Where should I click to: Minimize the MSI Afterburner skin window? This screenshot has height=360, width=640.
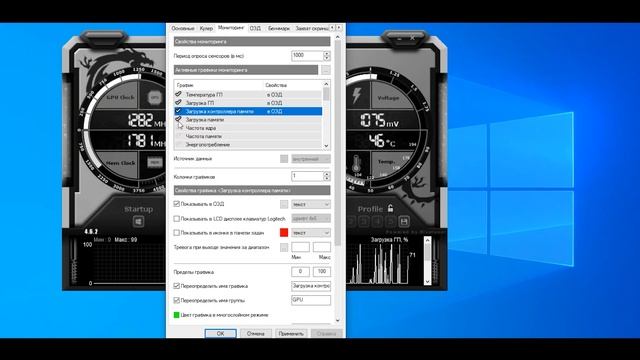pyautogui.click(x=400, y=38)
